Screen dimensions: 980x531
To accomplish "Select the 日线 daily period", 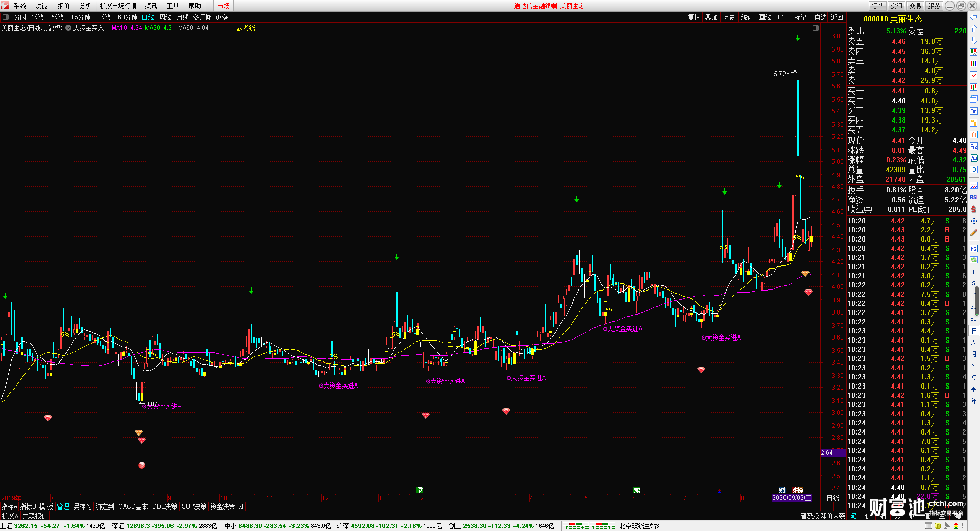I will [148, 17].
